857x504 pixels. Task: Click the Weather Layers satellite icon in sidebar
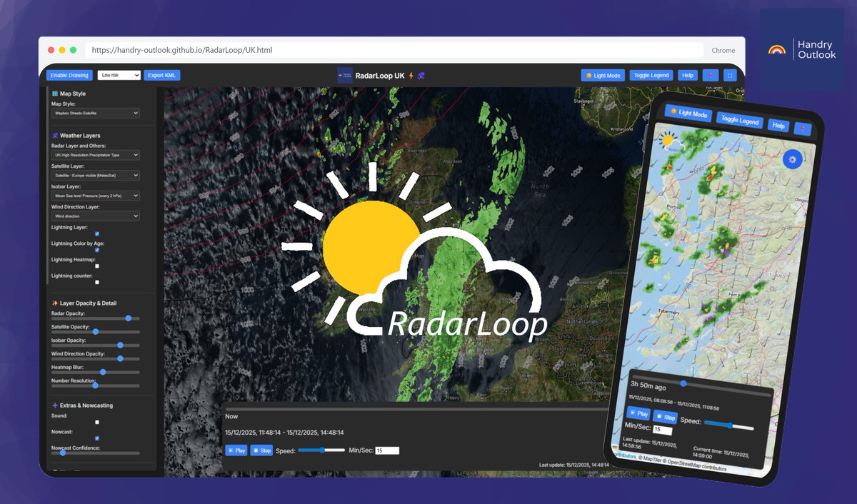click(54, 136)
